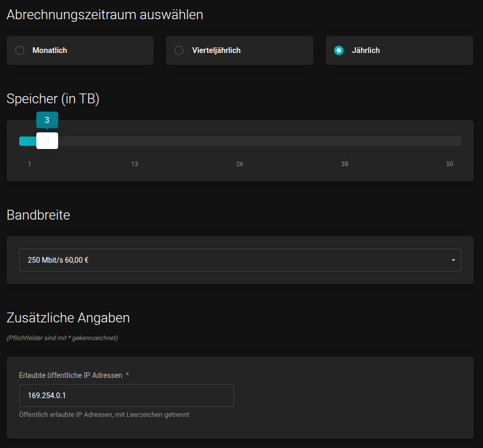Viewport: 483px width, 448px height.
Task: Click the 'Abrechnungszeitraum auswählen' heading
Action: coord(105,15)
